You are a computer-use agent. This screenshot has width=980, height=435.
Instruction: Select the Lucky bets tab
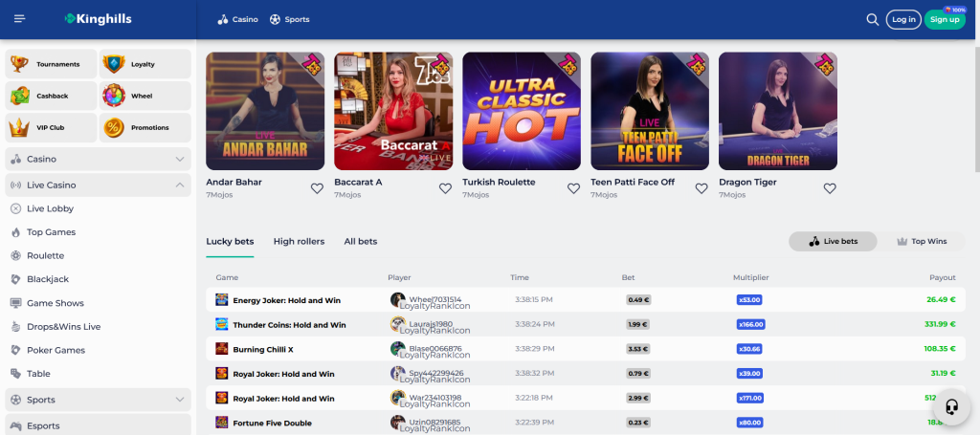pos(230,242)
